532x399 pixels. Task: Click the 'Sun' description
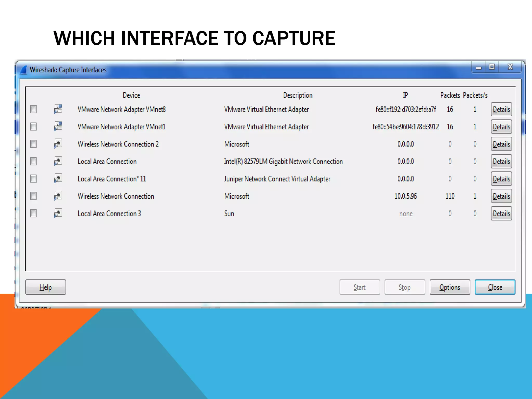click(229, 214)
